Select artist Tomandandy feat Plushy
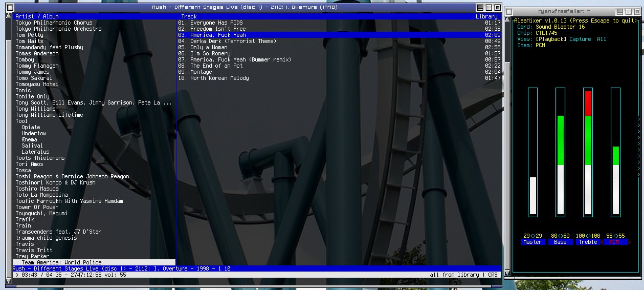This screenshot has height=290, width=644. point(49,47)
